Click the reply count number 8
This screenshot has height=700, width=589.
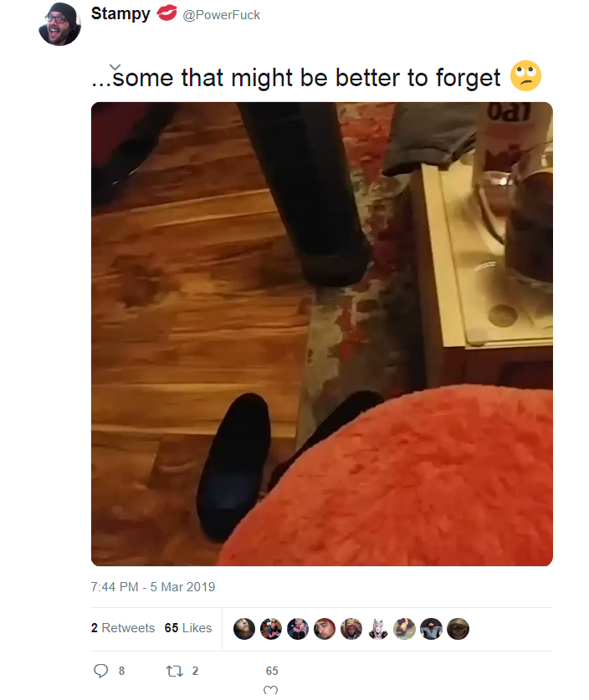[x=121, y=671]
